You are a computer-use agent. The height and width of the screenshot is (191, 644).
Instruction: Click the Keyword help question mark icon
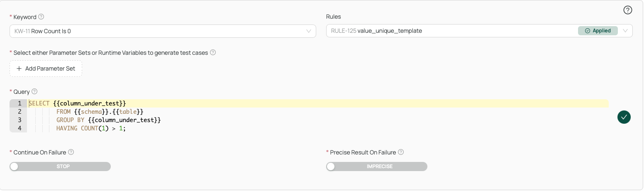41,17
